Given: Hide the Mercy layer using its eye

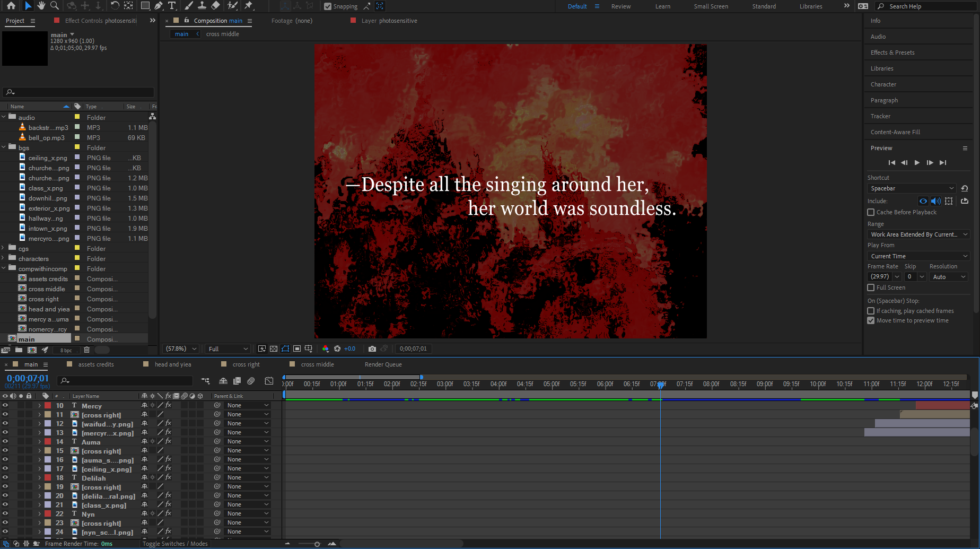Looking at the screenshot, I should 5,405.
